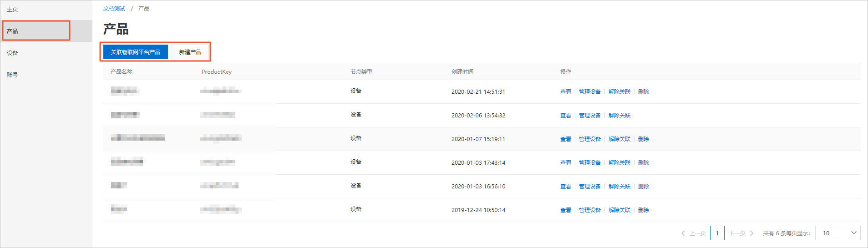Click the timestamp 2019-12-24 10:50:14
This screenshot has height=248, width=868.
478,210
